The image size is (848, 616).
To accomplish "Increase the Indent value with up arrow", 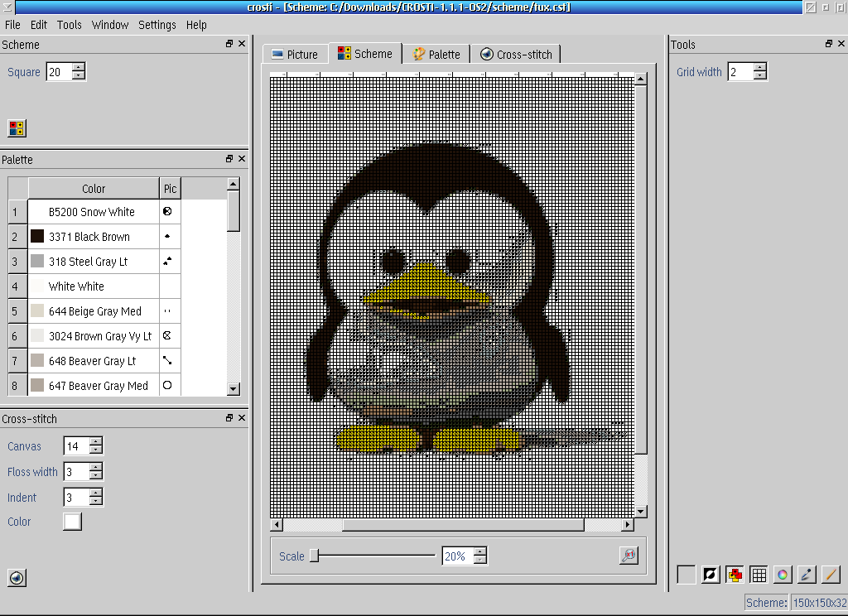I will [x=96, y=492].
